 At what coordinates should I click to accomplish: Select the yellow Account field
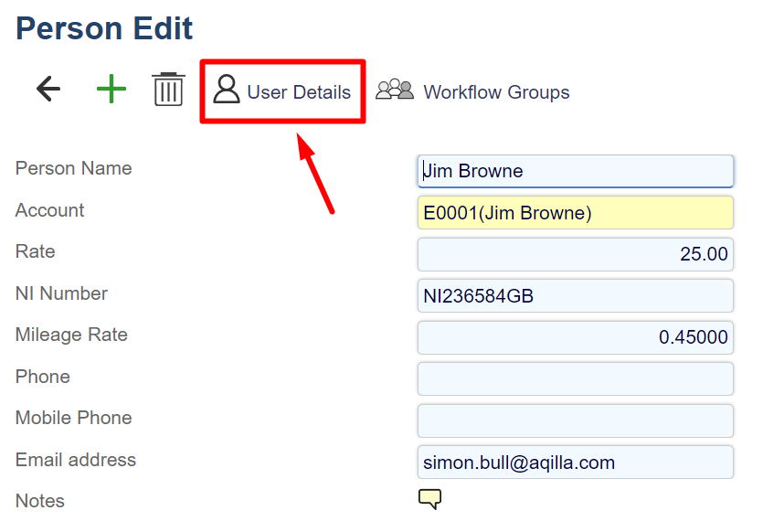pyautogui.click(x=575, y=213)
